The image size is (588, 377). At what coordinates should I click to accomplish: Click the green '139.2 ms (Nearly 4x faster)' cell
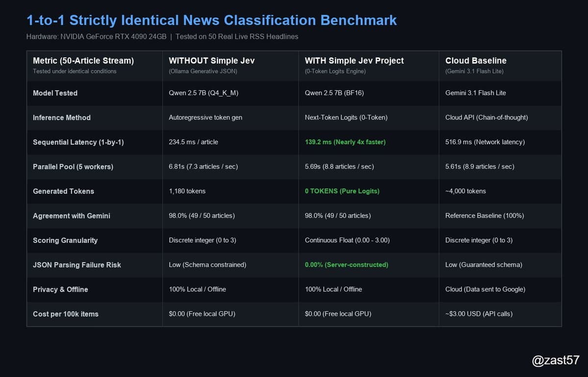click(345, 142)
